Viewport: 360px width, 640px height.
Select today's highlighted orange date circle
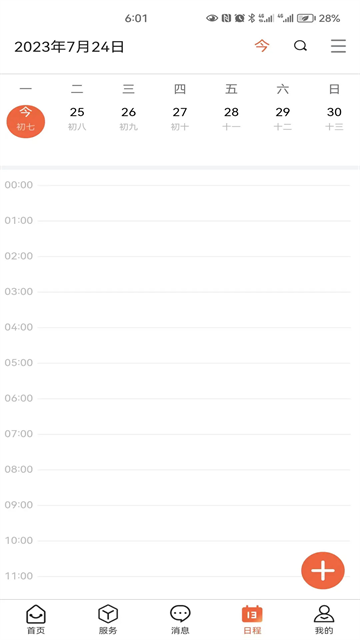pyautogui.click(x=26, y=121)
